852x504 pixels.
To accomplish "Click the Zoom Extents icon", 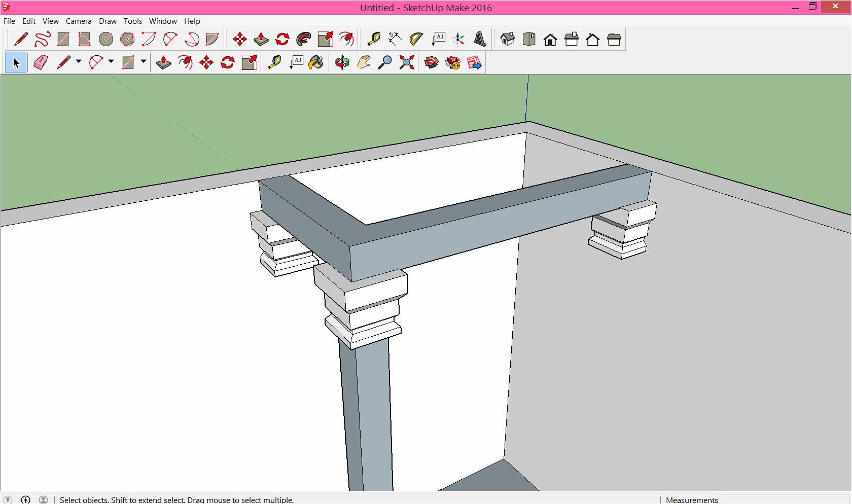I will (406, 63).
